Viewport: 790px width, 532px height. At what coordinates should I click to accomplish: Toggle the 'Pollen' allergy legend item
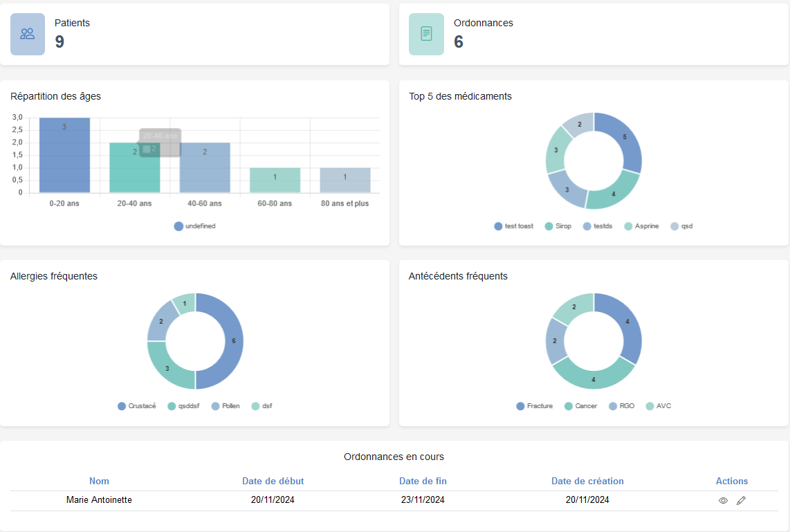pos(225,406)
